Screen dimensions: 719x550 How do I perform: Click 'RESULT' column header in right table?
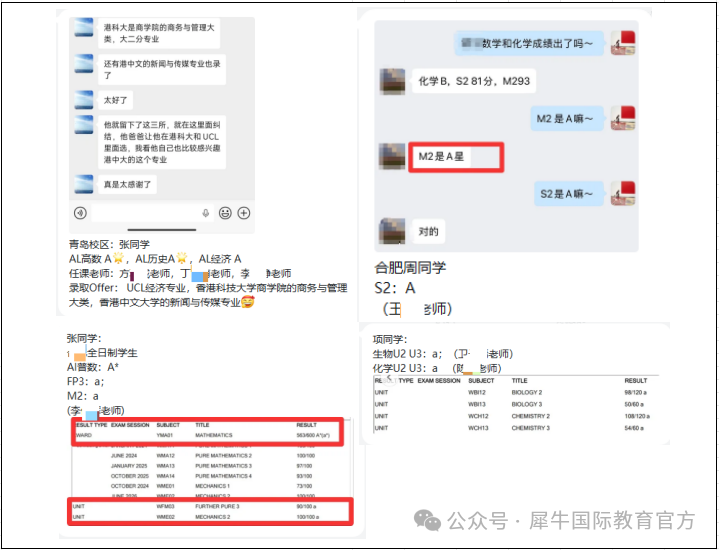tap(636, 381)
